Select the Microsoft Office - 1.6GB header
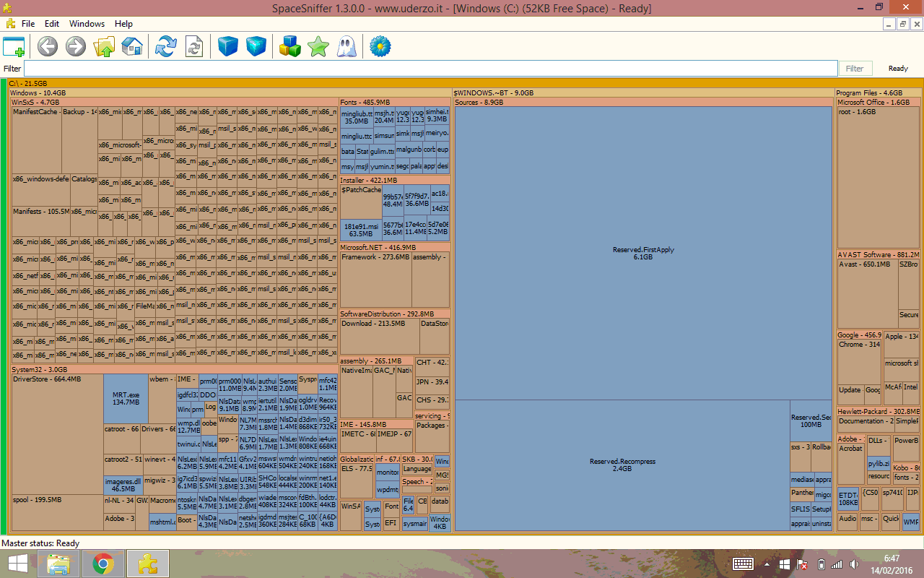This screenshot has height=578, width=924. [x=879, y=103]
